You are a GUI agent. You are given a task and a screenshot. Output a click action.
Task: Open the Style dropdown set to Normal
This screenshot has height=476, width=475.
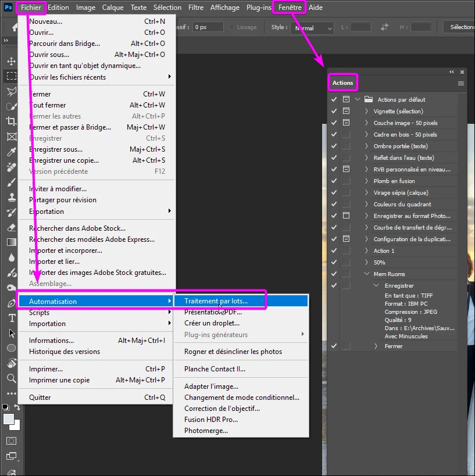(x=312, y=28)
